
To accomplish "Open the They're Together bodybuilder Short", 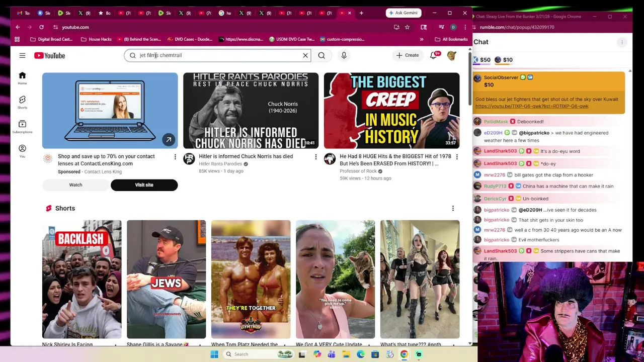I will pos(251,279).
